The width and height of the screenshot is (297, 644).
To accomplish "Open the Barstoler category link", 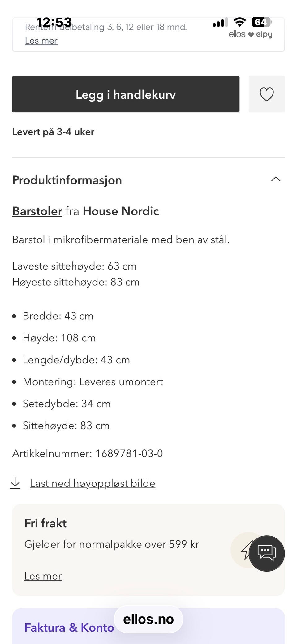I will click(37, 211).
